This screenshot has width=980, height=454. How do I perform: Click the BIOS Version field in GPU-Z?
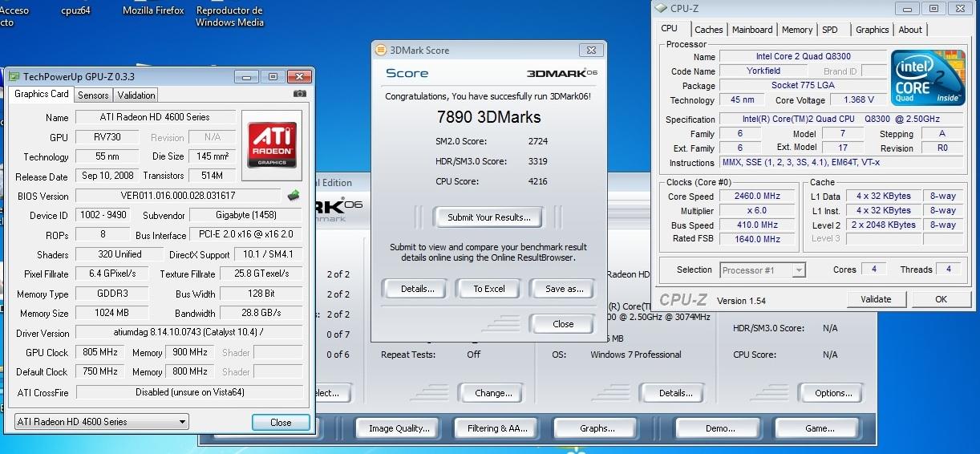[x=179, y=196]
